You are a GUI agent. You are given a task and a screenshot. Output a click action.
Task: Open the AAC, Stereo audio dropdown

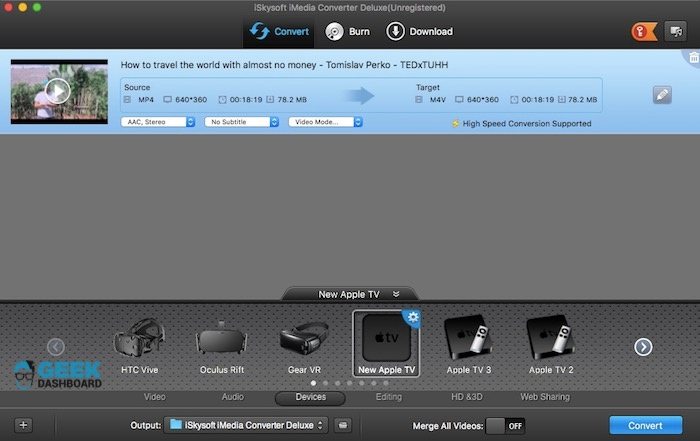click(158, 122)
